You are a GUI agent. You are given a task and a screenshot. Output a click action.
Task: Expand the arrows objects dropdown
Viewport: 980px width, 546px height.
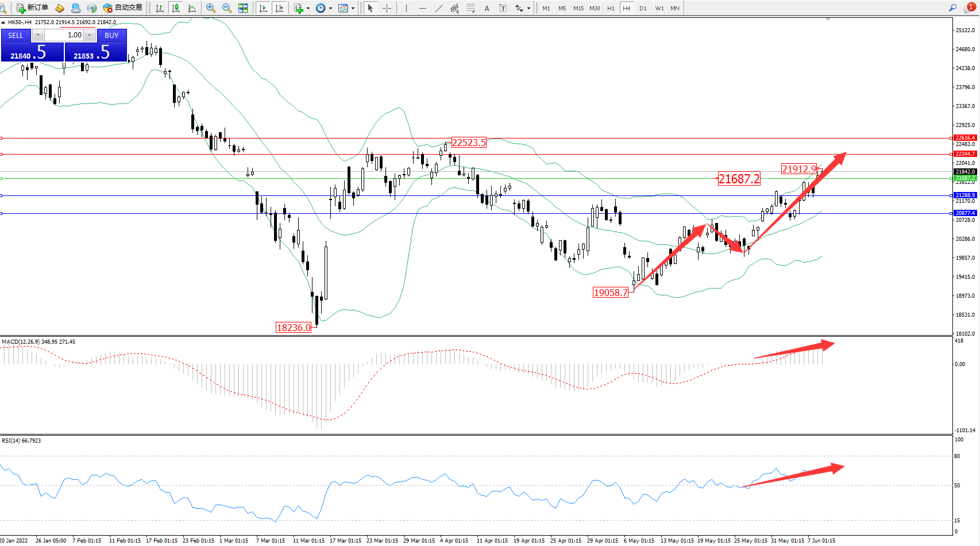(528, 8)
